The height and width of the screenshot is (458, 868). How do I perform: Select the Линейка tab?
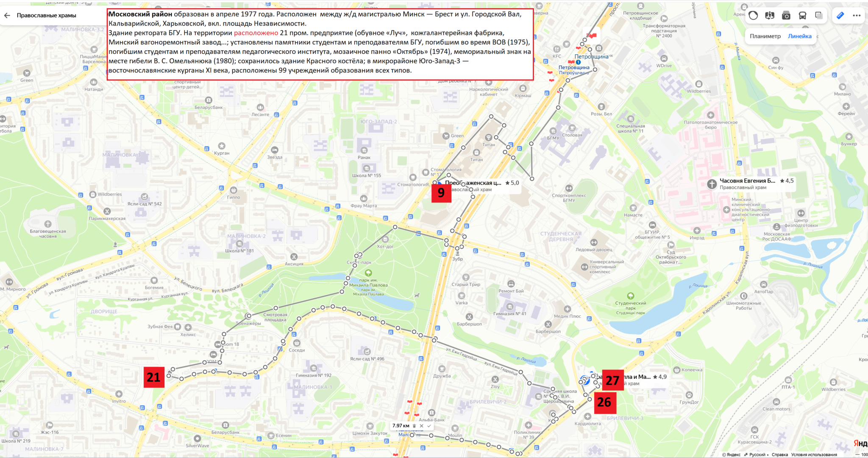tap(799, 36)
